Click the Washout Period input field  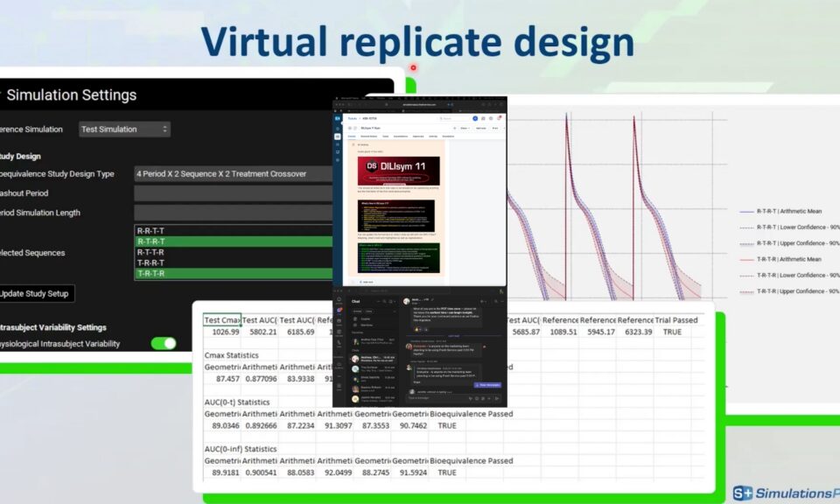233,192
